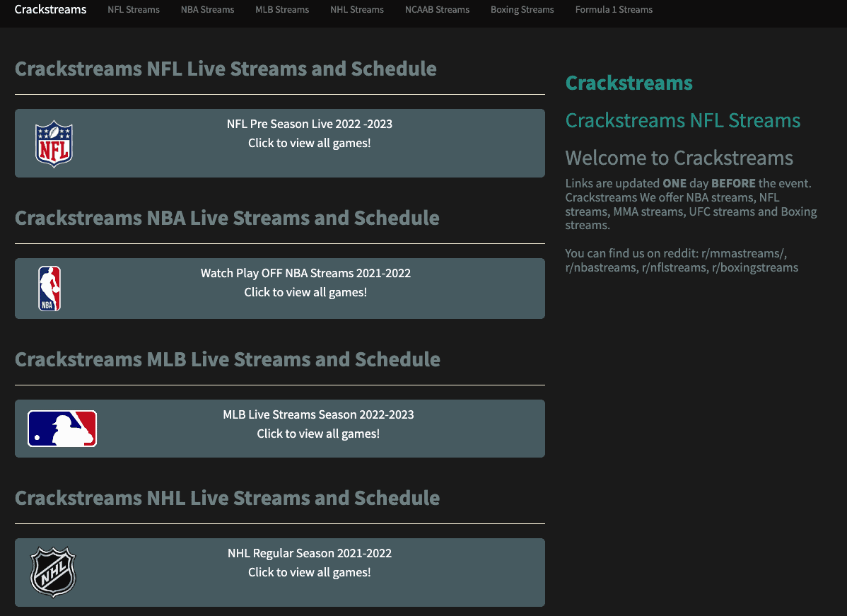
Task: Open the Crackstreams home link in navbar
Action: tap(50, 10)
